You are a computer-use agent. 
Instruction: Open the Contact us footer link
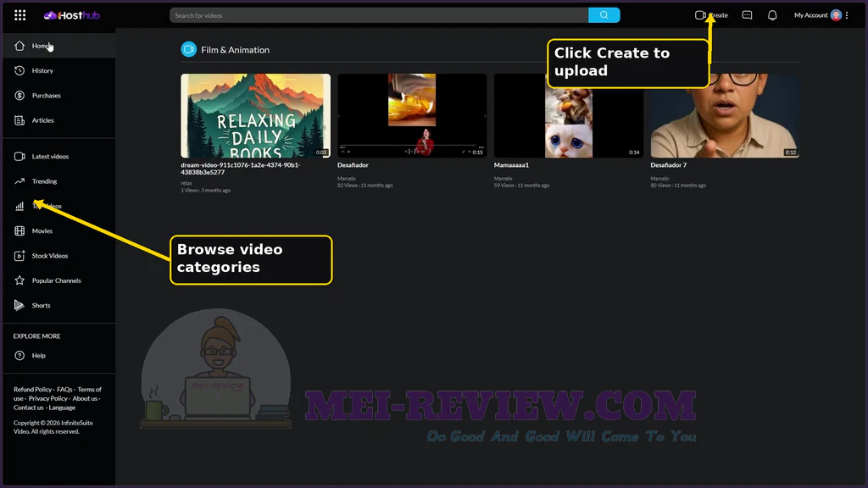(x=28, y=408)
